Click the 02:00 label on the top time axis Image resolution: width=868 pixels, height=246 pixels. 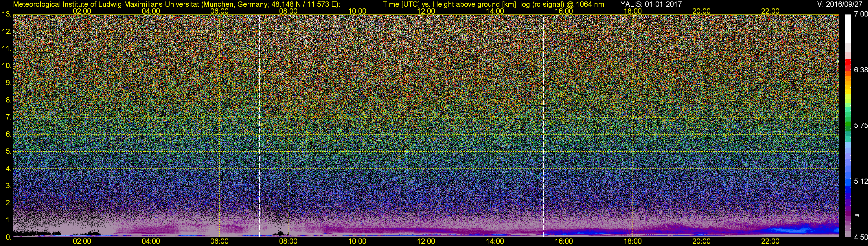(x=82, y=11)
